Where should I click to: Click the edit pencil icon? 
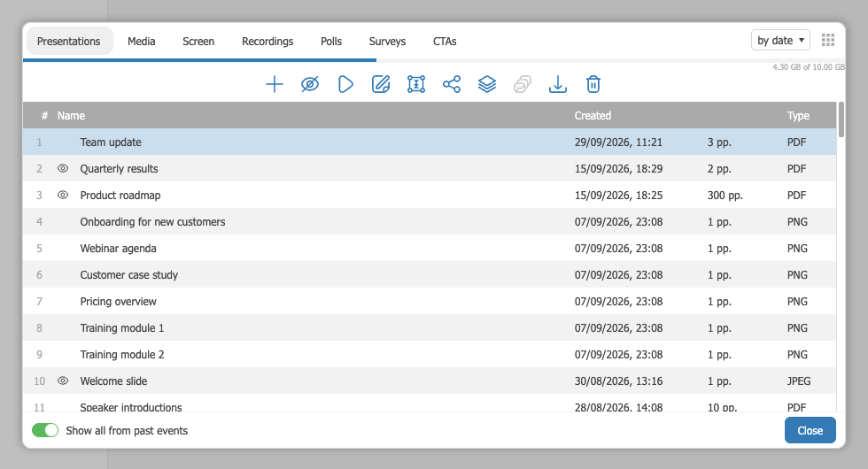point(381,85)
